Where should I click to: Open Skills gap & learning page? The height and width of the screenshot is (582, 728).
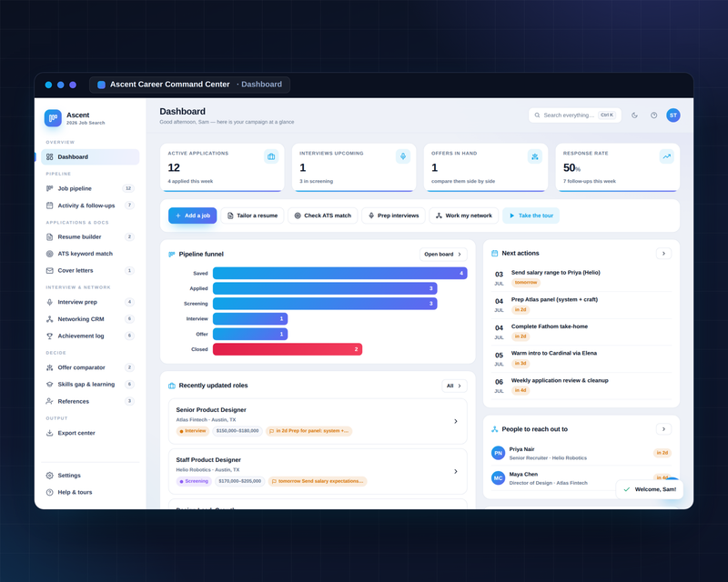pos(90,385)
